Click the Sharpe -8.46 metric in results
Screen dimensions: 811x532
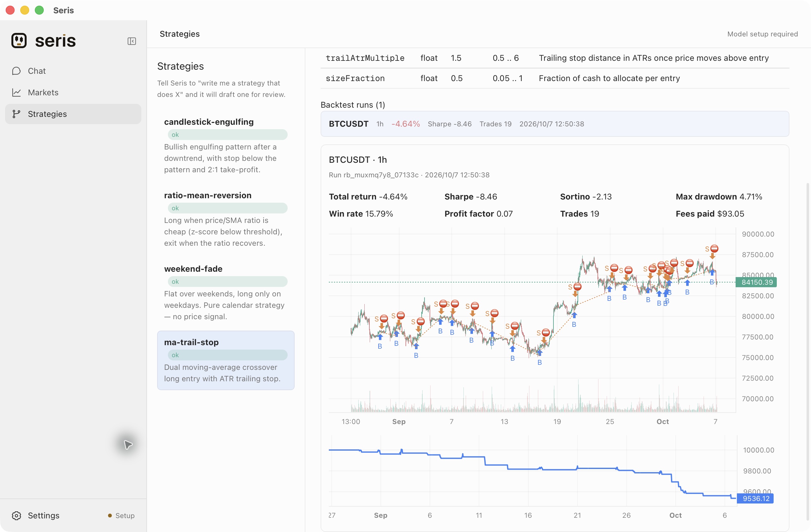[x=470, y=197]
